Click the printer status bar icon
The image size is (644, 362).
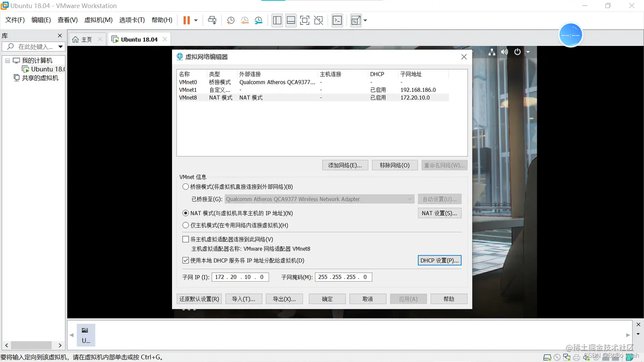[x=577, y=357]
